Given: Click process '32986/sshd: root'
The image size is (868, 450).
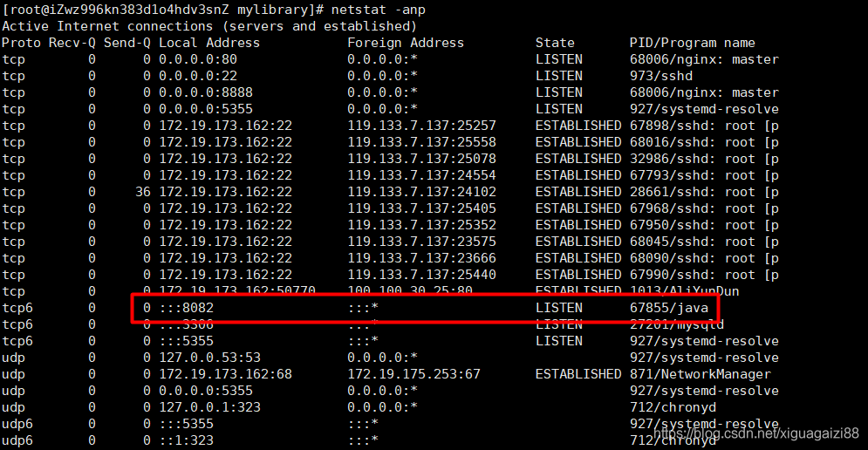Looking at the screenshot, I should tap(692, 159).
